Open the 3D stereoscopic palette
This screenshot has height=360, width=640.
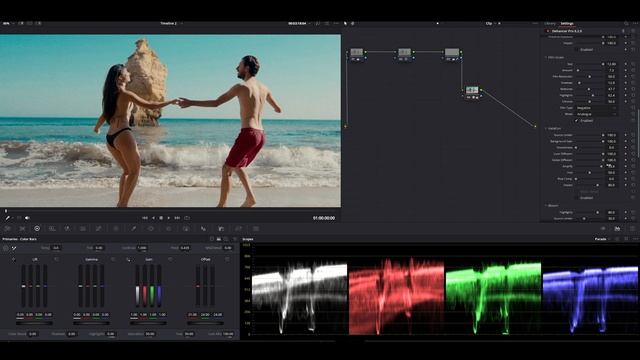click(256, 229)
